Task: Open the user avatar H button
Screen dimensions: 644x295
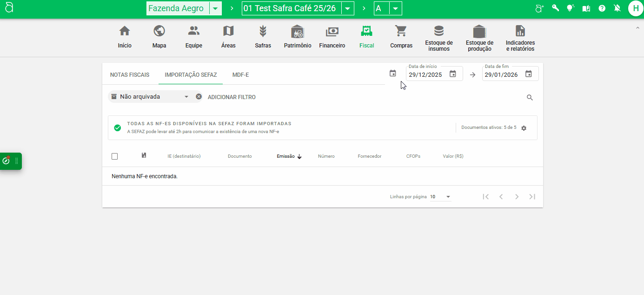Action: pyautogui.click(x=635, y=8)
